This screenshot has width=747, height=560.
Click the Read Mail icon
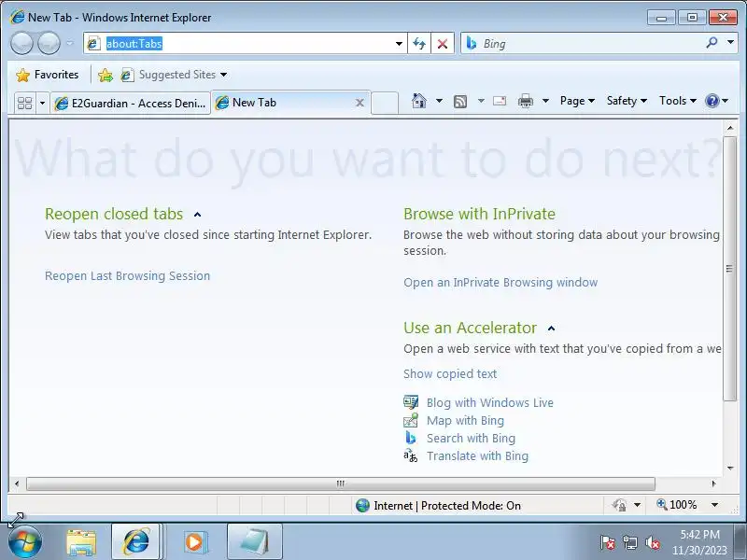500,101
